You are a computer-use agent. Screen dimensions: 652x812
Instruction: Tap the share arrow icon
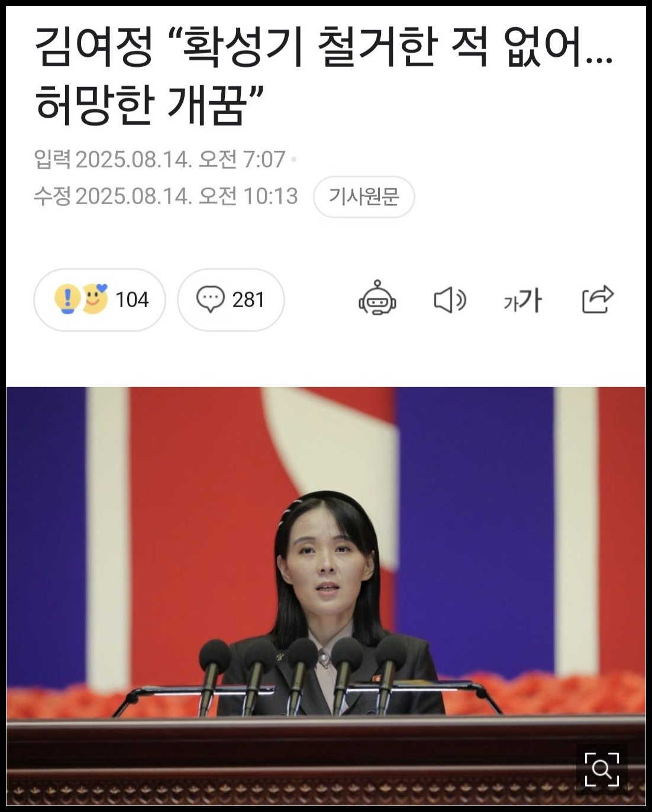tap(598, 299)
